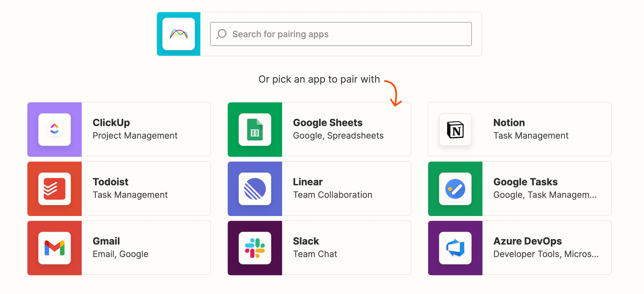The image size is (644, 294).
Task: Click the Todoist logo icon
Action: pos(55,189)
